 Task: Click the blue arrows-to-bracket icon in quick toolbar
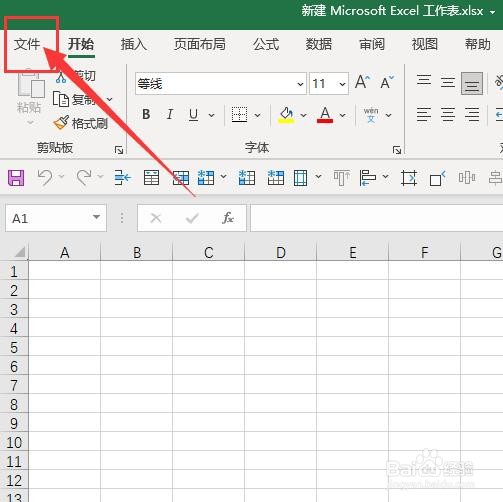[122, 177]
